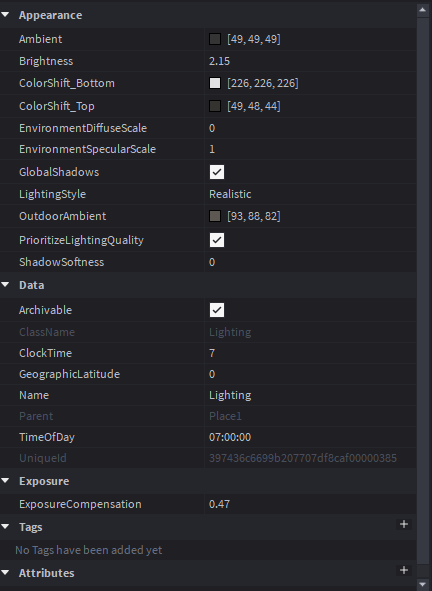Edit the Brightness value field
Screen dimensions: 432x591
coord(311,61)
